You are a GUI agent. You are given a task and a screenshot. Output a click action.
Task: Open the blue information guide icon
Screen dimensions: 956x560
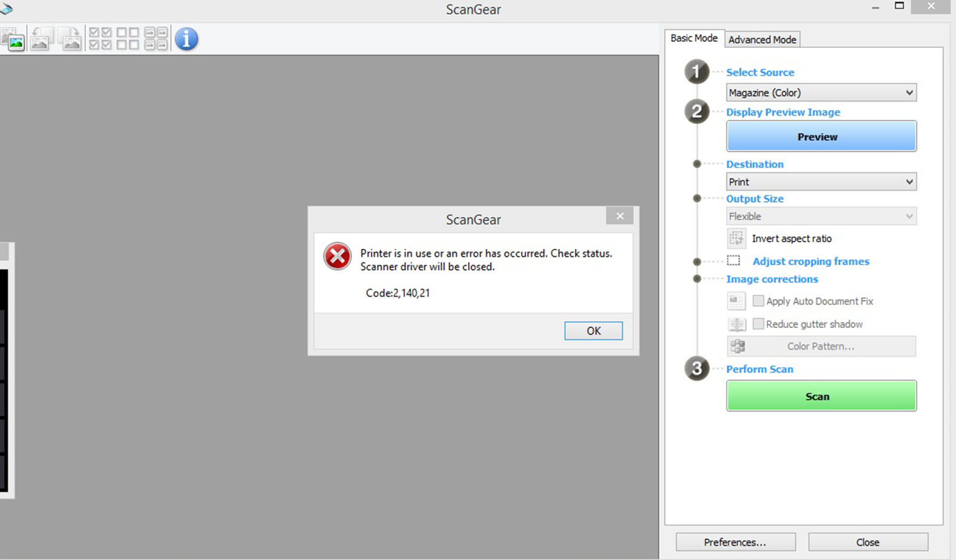pos(186,39)
